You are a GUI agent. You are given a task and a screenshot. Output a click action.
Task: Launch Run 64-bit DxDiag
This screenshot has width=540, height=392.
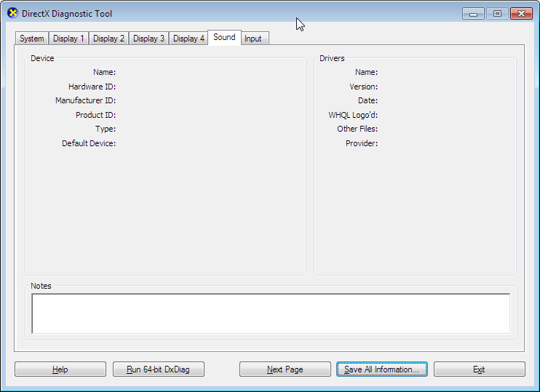click(159, 369)
